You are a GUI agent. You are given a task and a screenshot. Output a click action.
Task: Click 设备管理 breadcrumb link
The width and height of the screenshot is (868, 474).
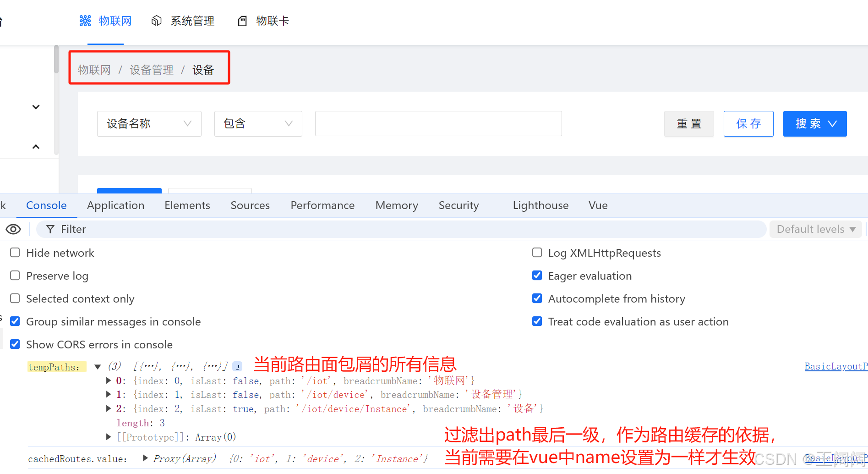pyautogui.click(x=152, y=70)
